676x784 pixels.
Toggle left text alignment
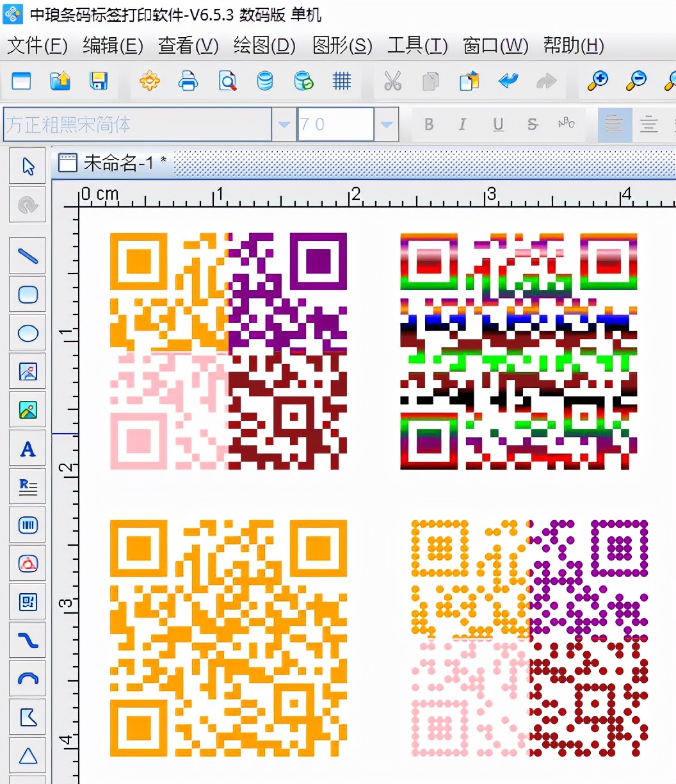[x=614, y=124]
